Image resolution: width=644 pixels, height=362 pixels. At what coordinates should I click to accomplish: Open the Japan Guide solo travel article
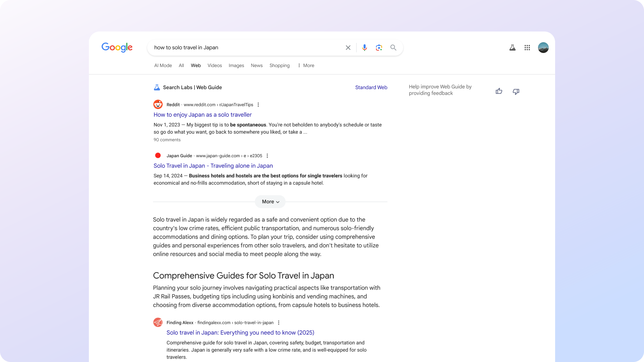(x=213, y=166)
